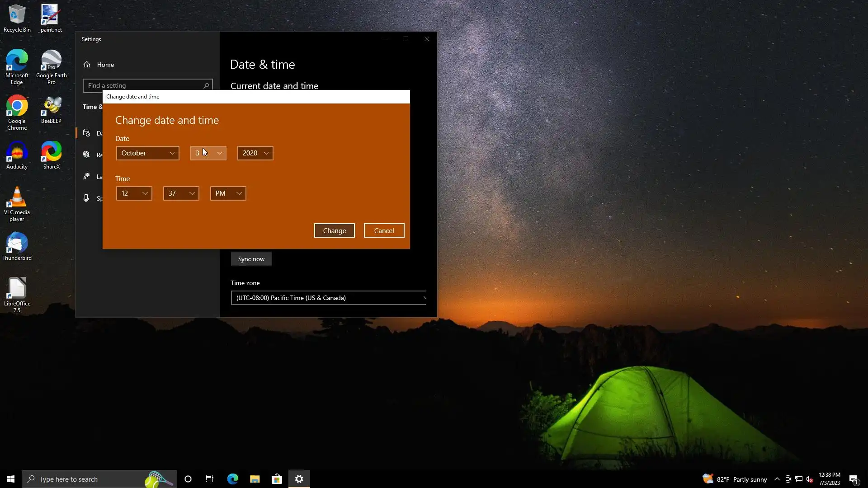This screenshot has height=488, width=868.
Task: Open File Explorer from taskbar
Action: tap(255, 479)
